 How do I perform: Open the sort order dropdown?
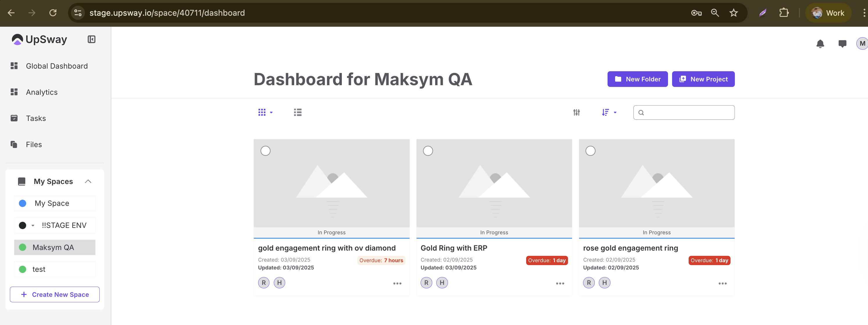pyautogui.click(x=609, y=112)
